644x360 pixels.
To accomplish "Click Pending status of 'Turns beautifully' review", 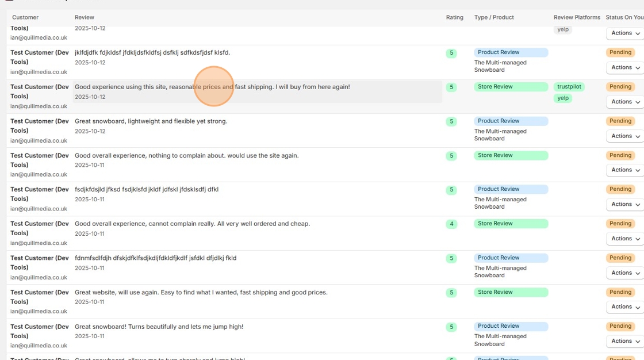I will pos(620,326).
